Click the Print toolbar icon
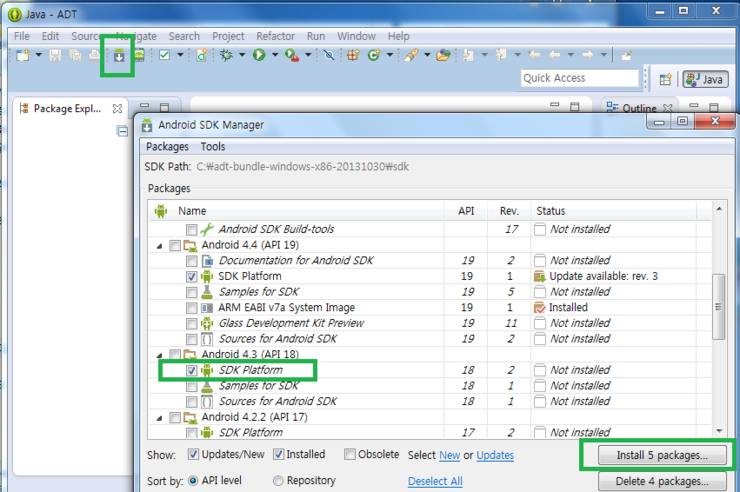 [x=94, y=56]
